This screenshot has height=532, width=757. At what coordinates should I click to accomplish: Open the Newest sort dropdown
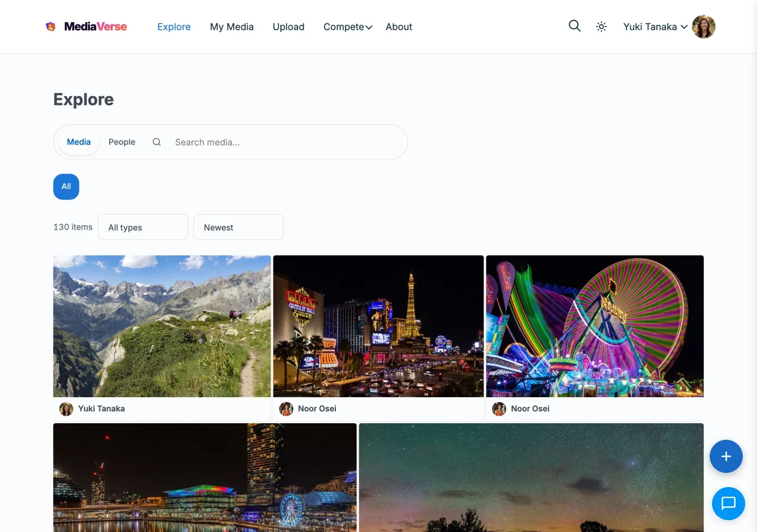point(238,227)
